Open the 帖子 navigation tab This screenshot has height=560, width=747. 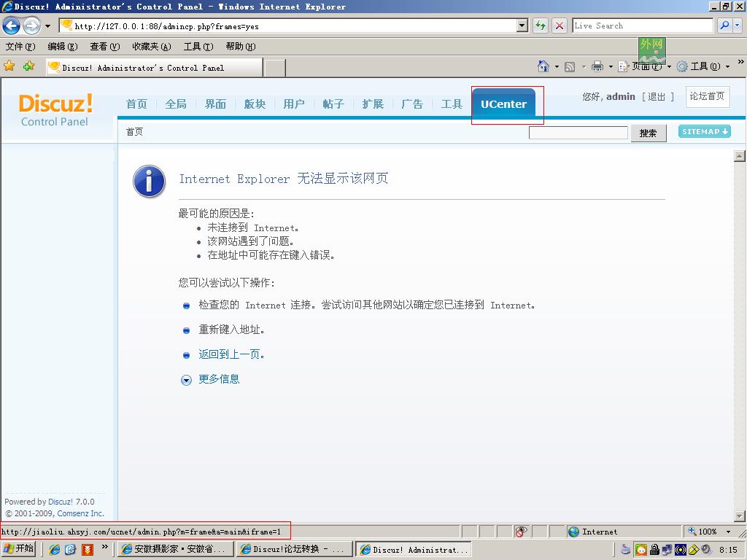coord(333,104)
